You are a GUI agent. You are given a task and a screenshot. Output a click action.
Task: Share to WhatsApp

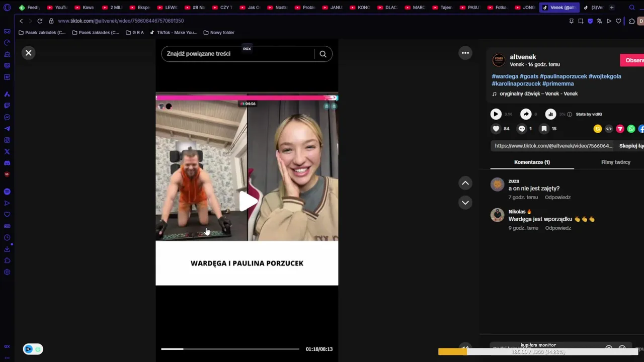pos(631,129)
